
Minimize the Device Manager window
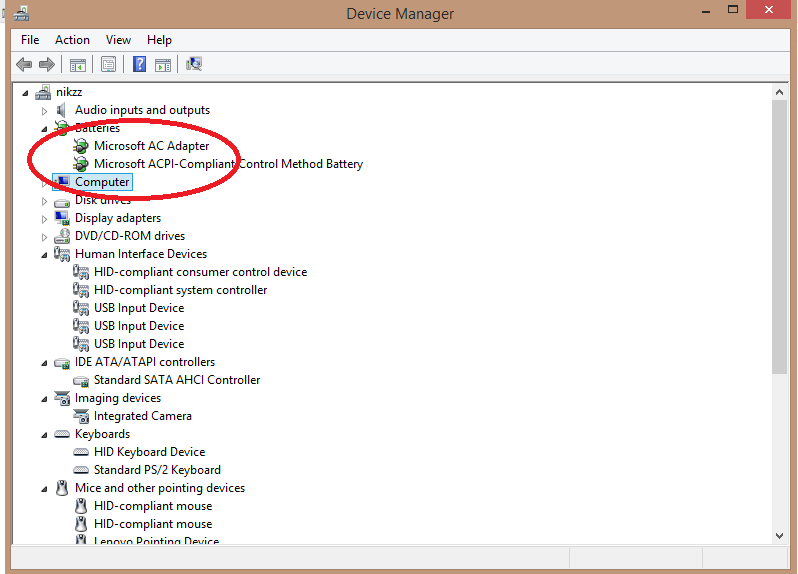706,10
